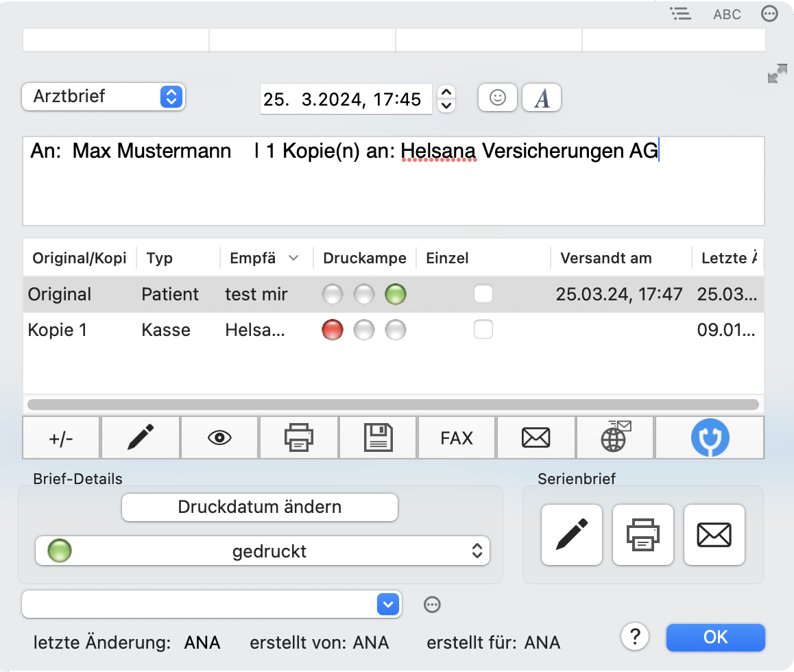Click the Druckdatum ändern button
The height and width of the screenshot is (672, 794).
point(259,507)
